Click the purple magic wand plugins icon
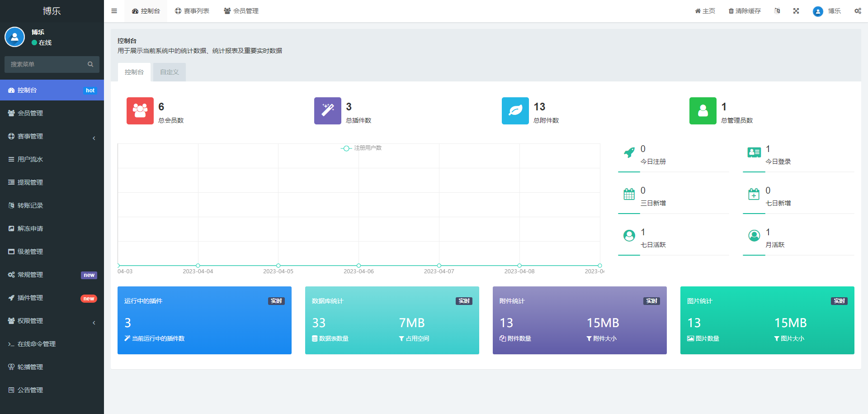 (328, 111)
